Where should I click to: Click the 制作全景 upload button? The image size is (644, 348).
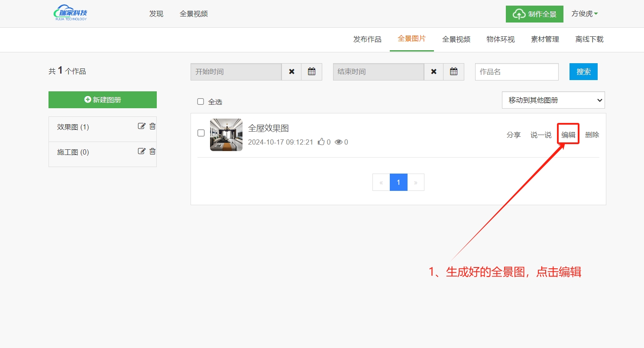pos(534,14)
